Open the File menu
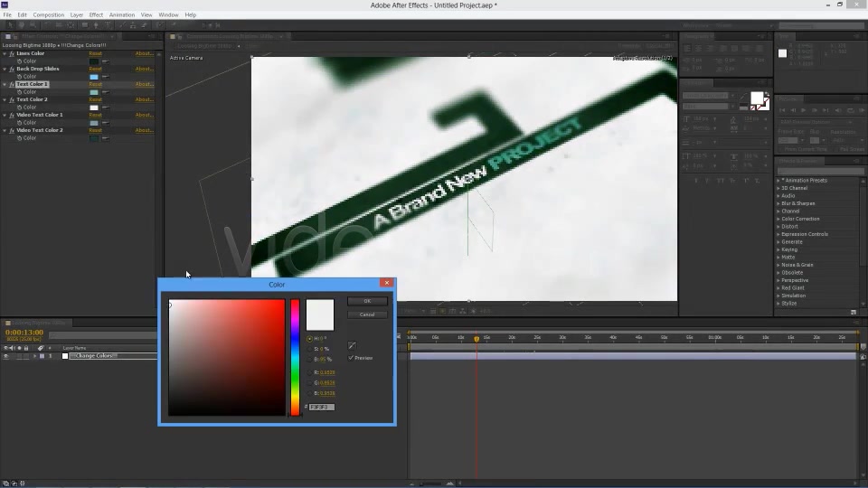Viewport: 868px width, 488px height. (7, 15)
